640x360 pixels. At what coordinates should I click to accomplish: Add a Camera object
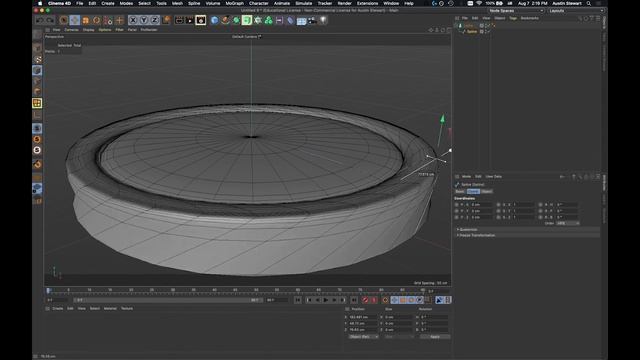click(312, 20)
